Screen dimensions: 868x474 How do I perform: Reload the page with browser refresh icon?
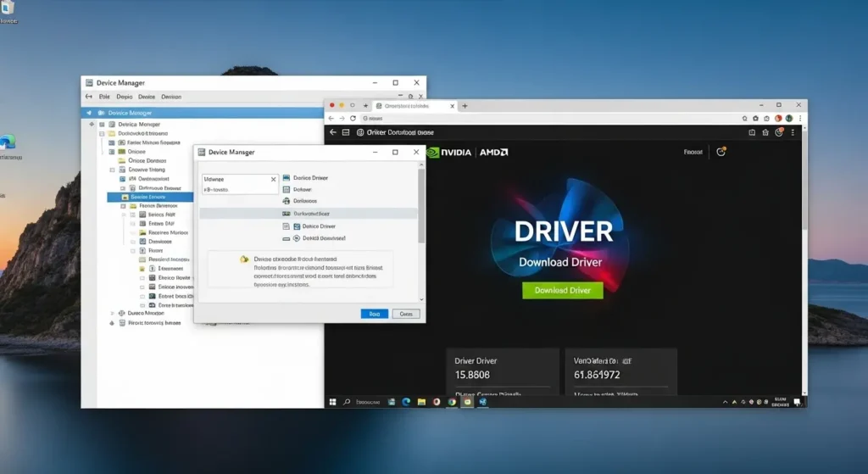coord(353,119)
